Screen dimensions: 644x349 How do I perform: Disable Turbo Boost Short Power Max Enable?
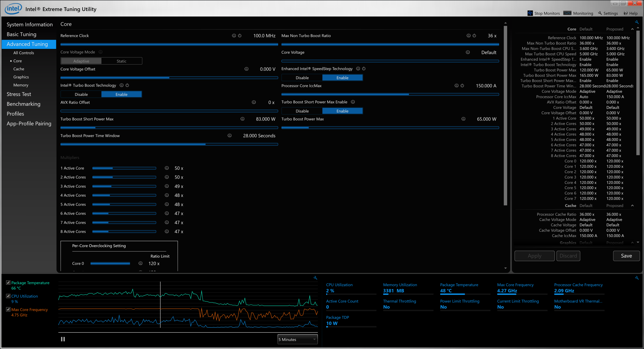[302, 111]
